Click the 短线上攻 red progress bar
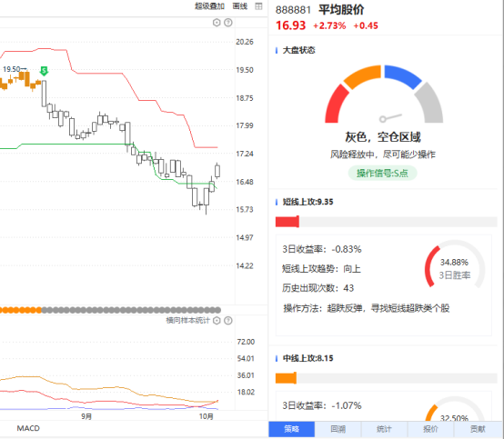 pos(287,222)
